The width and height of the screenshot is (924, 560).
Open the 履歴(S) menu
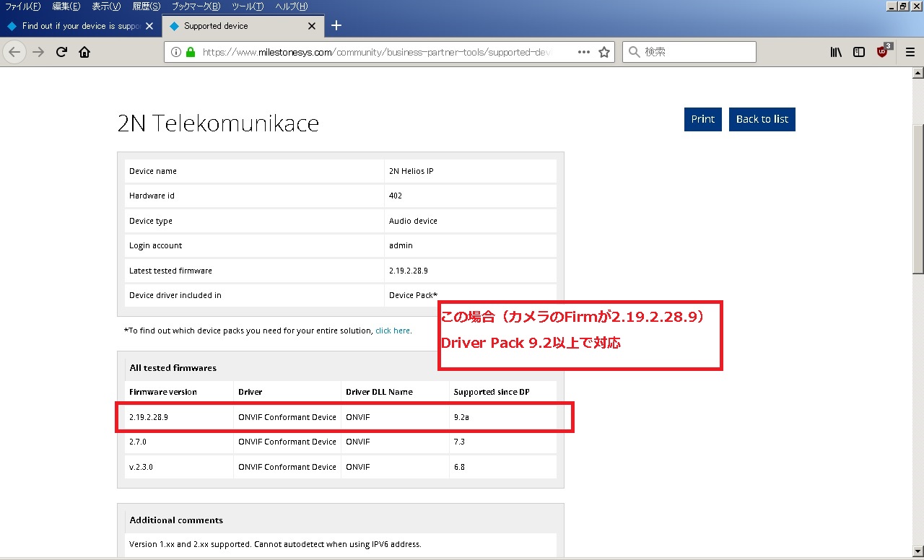[x=147, y=6]
